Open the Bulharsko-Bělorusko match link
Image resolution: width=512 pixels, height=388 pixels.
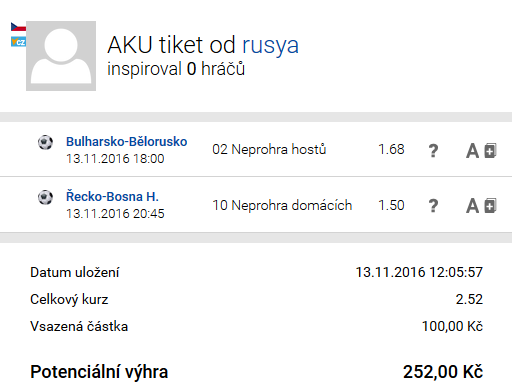pyautogui.click(x=127, y=142)
